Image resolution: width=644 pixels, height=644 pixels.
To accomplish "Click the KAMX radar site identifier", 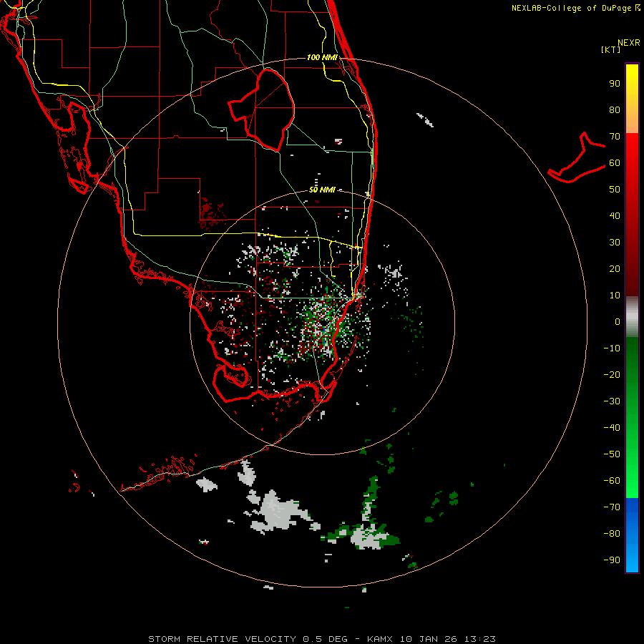I will tap(380, 639).
